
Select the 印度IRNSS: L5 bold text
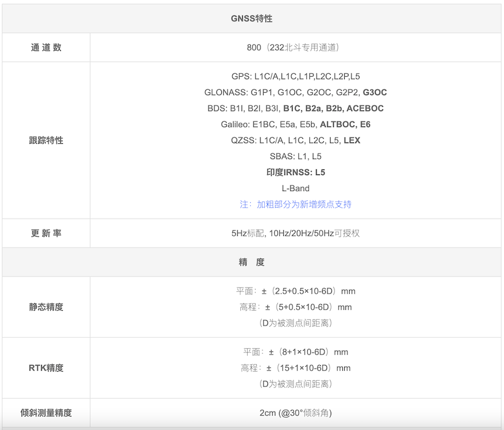click(296, 173)
